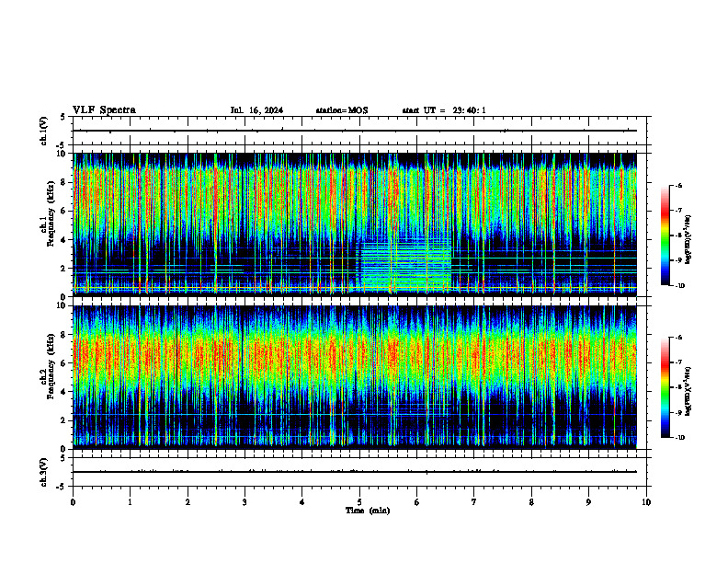
Task: Select the date text "Jul 16, 2024"
Action: [x=256, y=110]
